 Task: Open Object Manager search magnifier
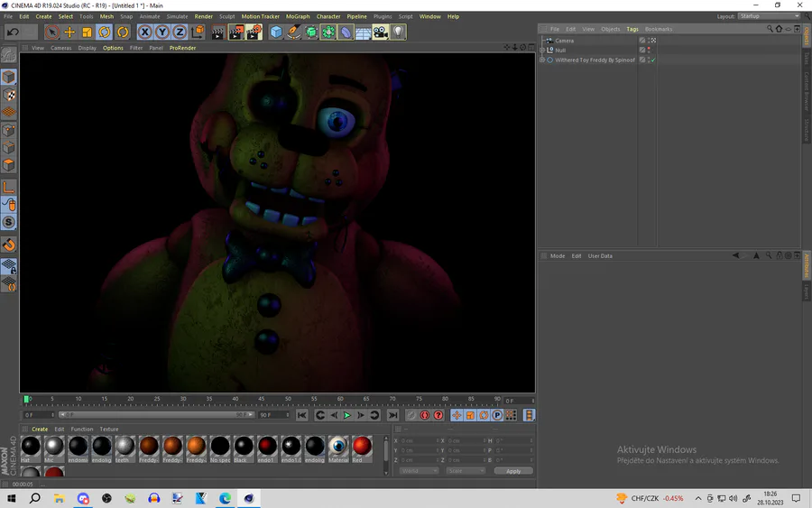click(x=770, y=29)
